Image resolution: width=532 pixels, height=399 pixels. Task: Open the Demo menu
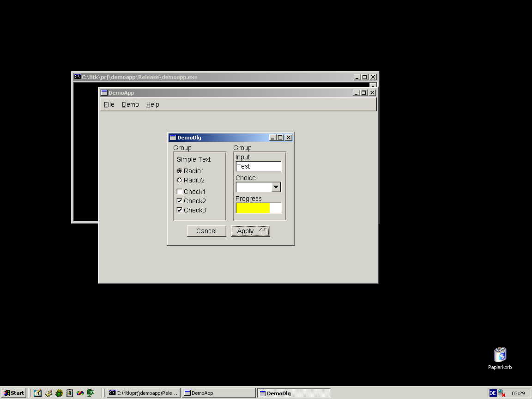[130, 104]
